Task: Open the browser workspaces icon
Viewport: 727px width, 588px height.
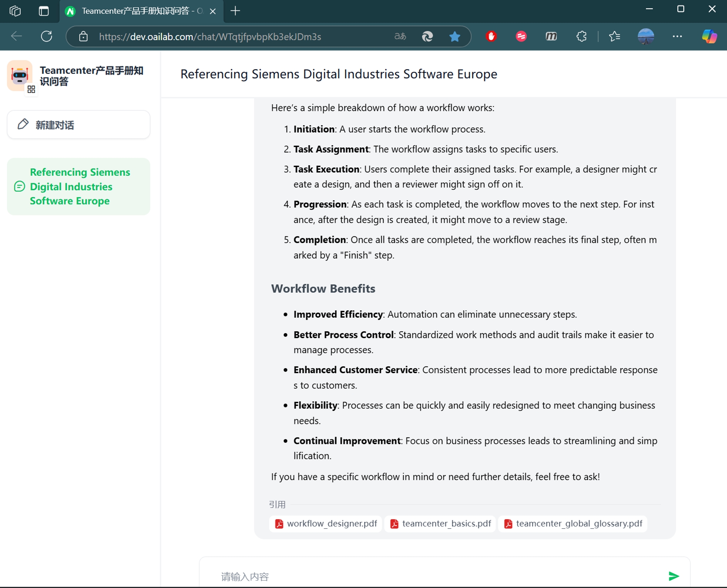Action: [x=15, y=11]
